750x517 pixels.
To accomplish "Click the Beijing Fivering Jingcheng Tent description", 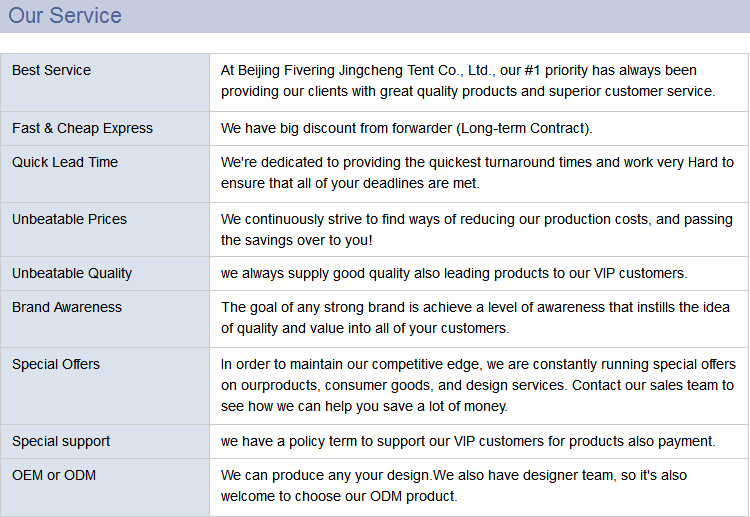I will click(468, 81).
